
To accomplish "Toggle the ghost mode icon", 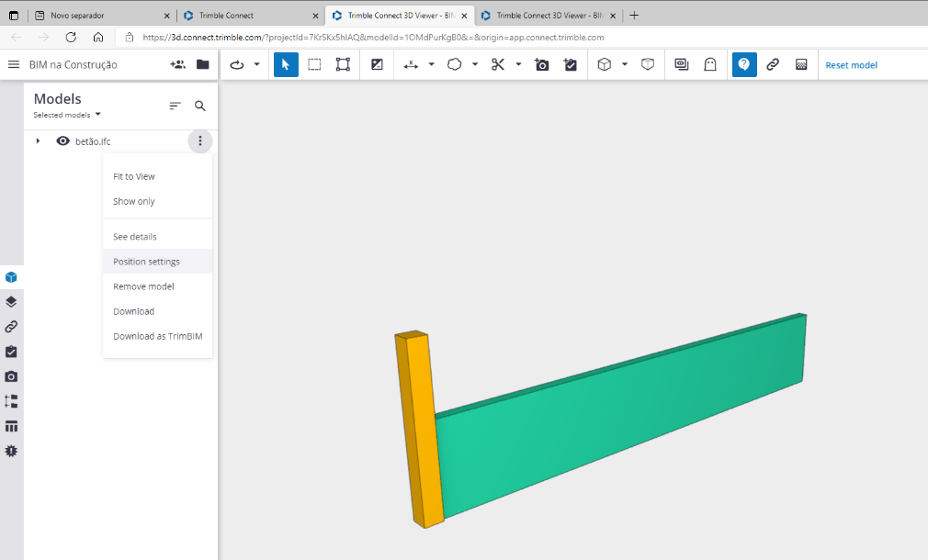I will click(x=709, y=65).
